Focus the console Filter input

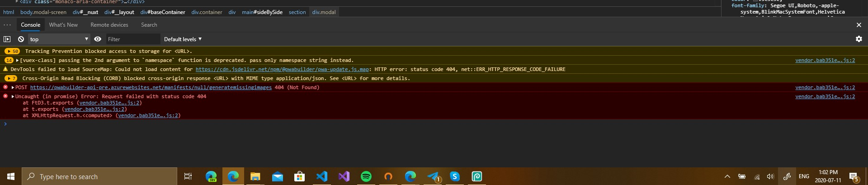[x=133, y=39]
